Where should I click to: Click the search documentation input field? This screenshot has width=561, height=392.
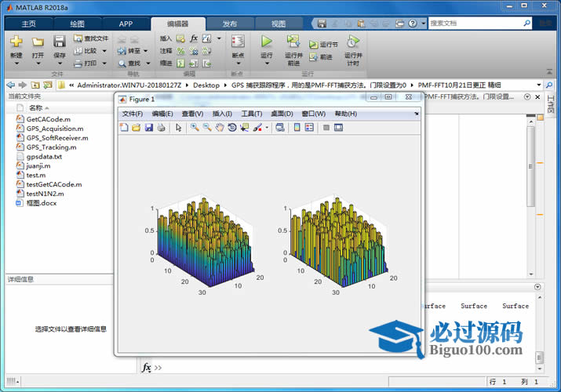click(x=475, y=24)
